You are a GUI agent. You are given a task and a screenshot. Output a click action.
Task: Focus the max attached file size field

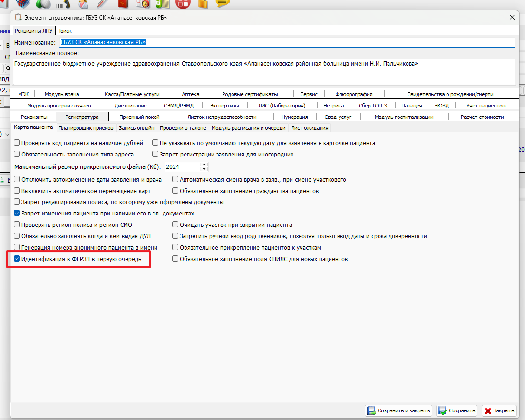pyautogui.click(x=183, y=167)
